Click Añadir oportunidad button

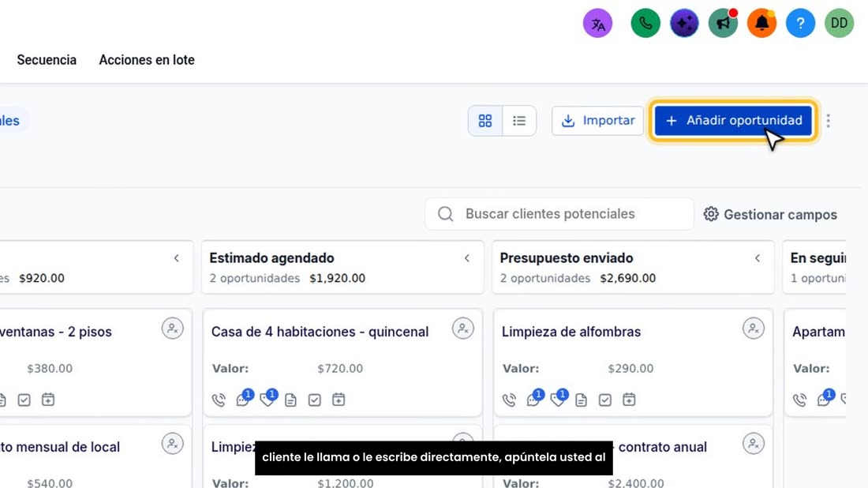(x=734, y=120)
